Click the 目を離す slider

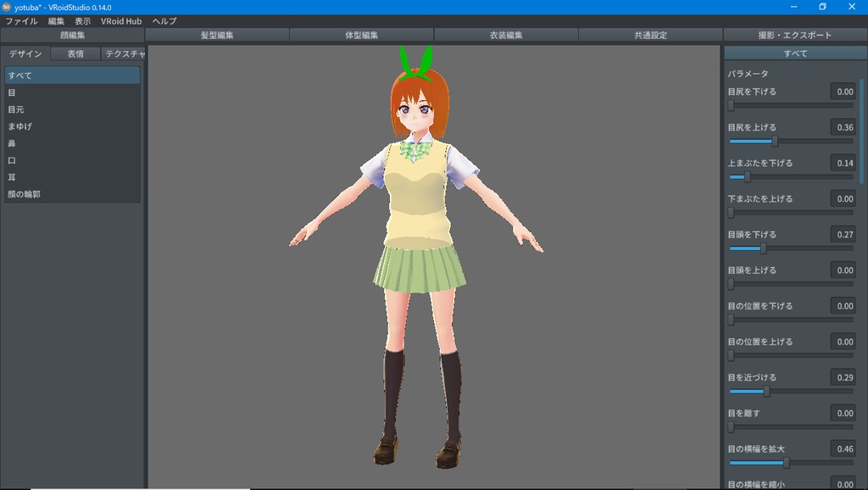(x=792, y=427)
